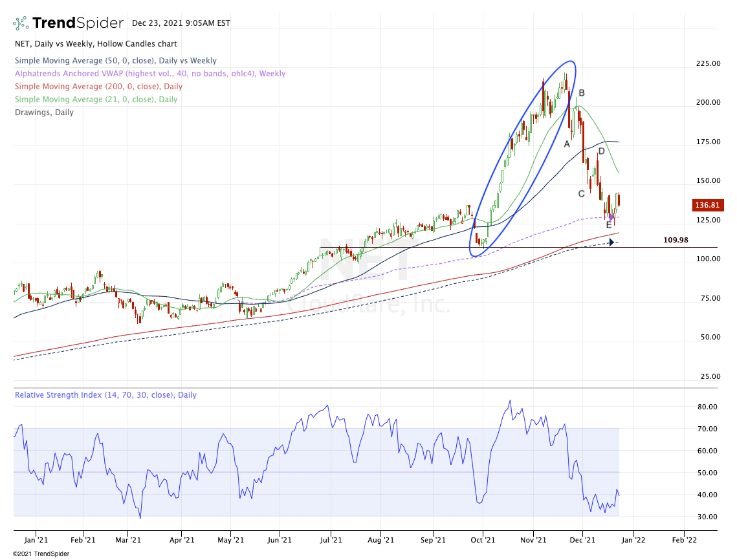Image resolution: width=737 pixels, height=560 pixels.
Task: Click the '©2021 TrendSpider' copyright text
Action: 41,554
